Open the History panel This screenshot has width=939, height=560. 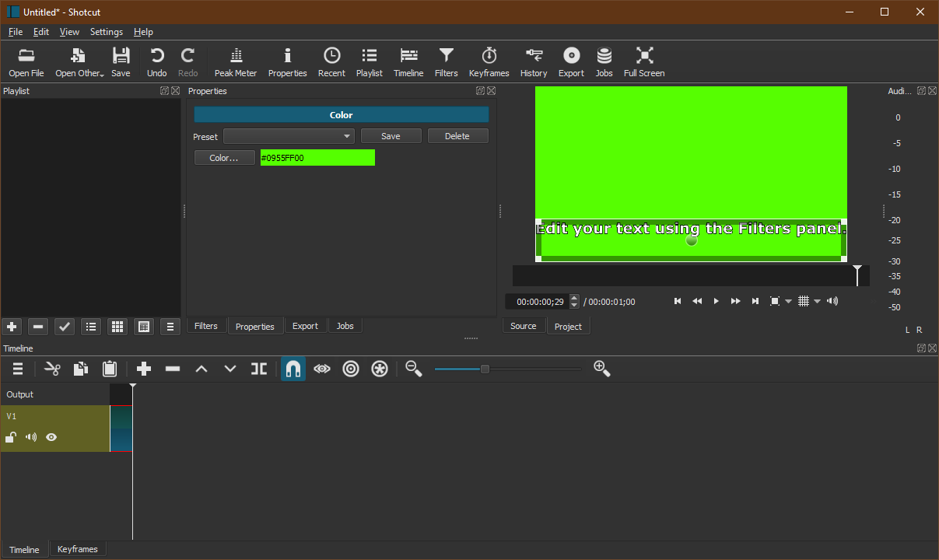(534, 62)
